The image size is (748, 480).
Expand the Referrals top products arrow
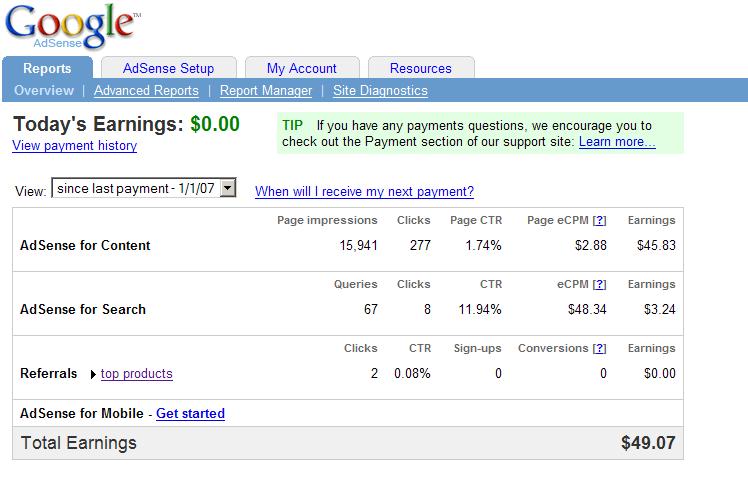tap(93, 374)
